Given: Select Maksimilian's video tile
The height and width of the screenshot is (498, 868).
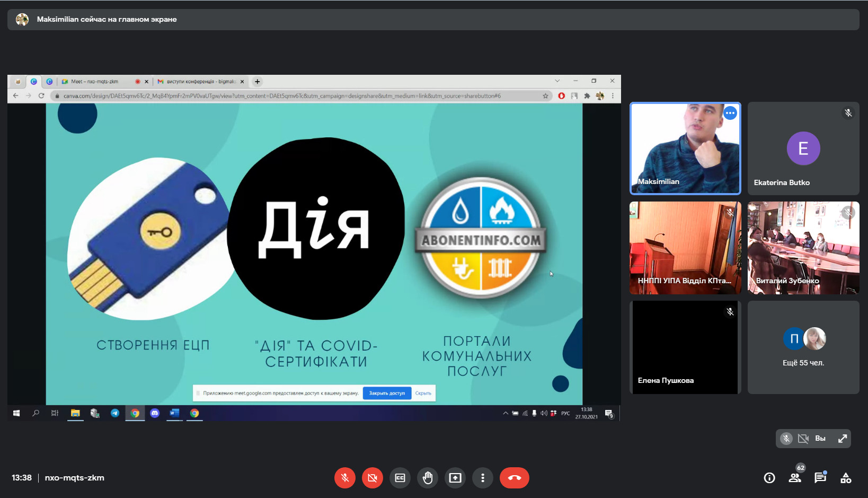Looking at the screenshot, I should (685, 148).
